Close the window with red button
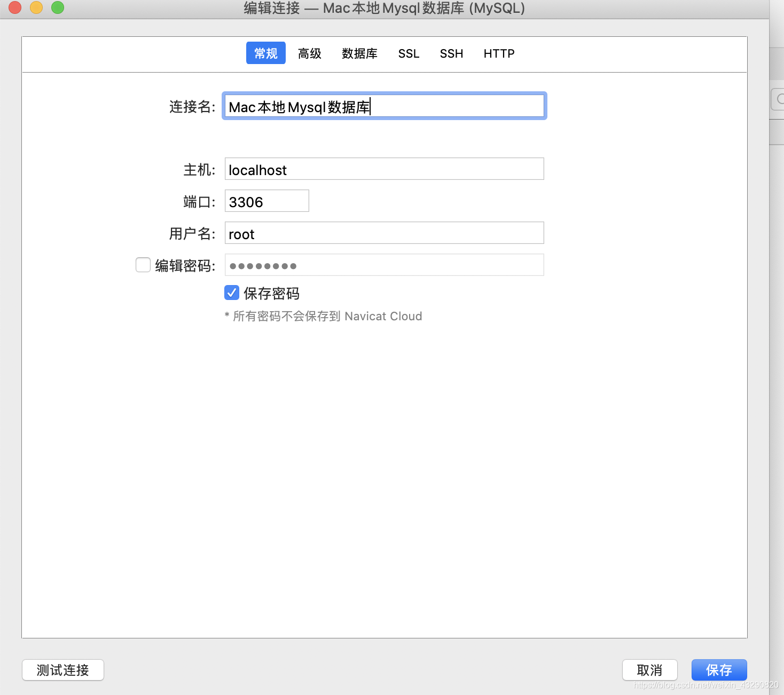The image size is (784, 695). [15, 7]
